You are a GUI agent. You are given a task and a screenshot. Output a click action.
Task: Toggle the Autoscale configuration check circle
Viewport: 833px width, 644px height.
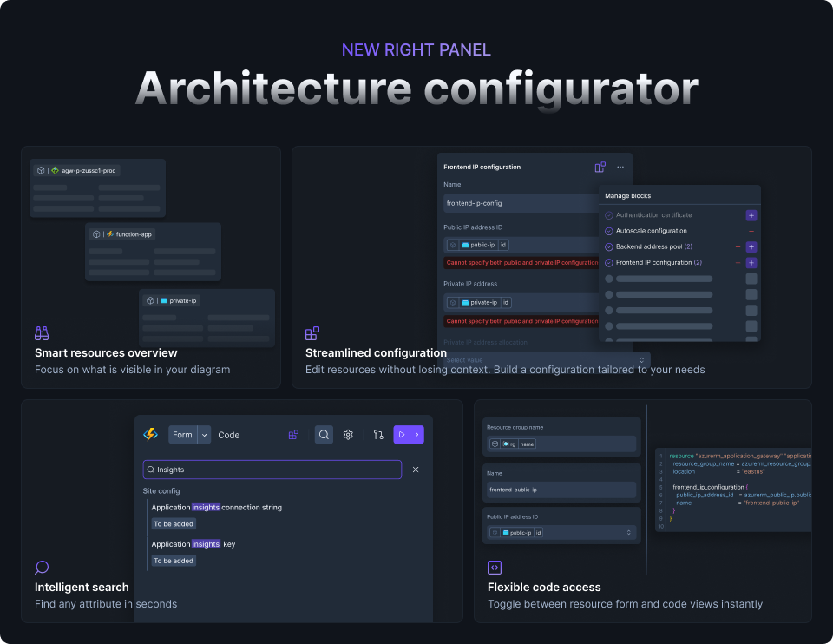point(609,231)
